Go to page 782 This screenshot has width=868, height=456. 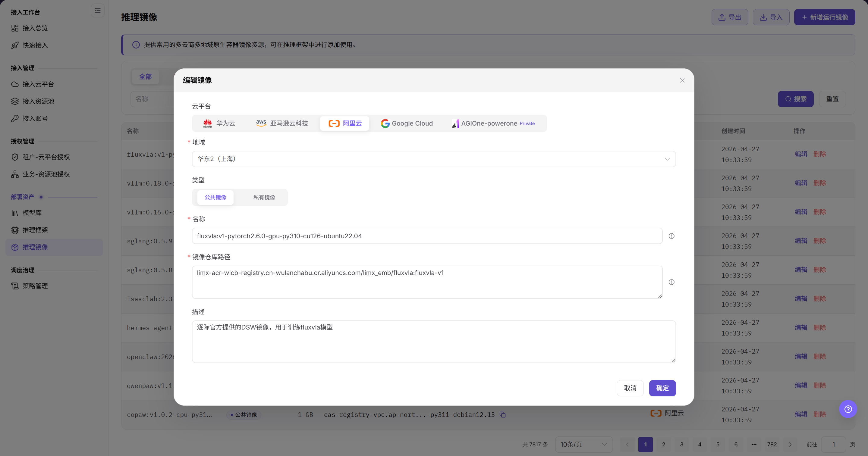click(x=772, y=445)
